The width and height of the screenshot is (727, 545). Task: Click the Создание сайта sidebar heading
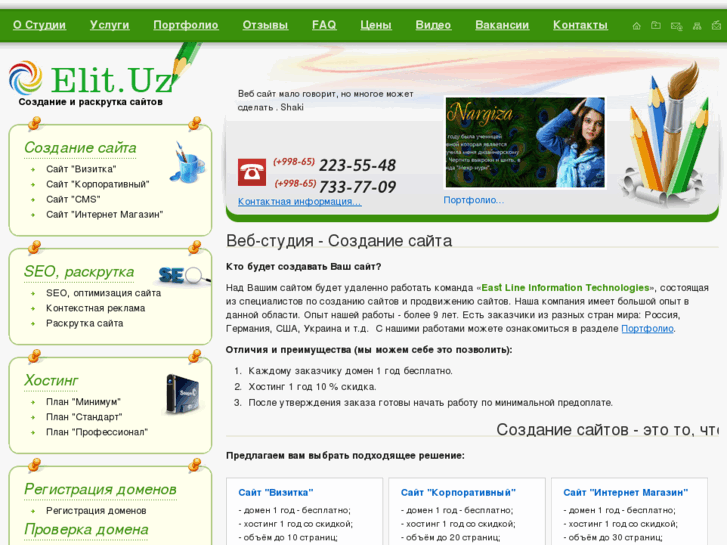pyautogui.click(x=80, y=147)
